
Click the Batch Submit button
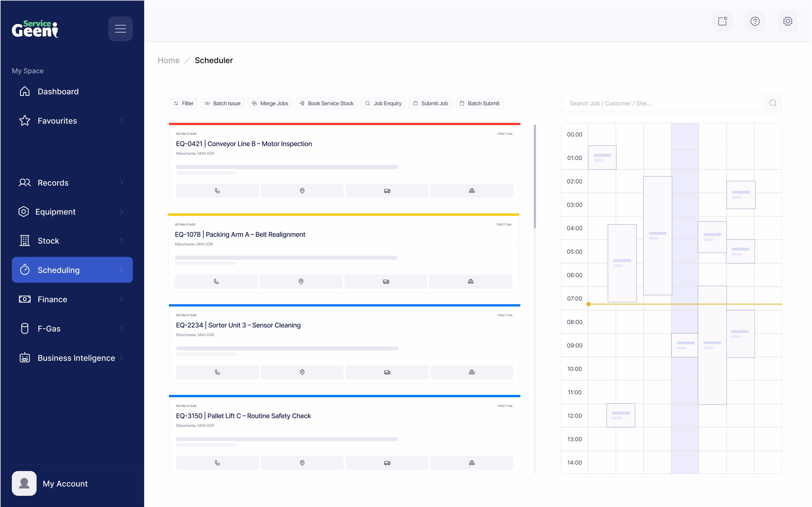coord(479,103)
